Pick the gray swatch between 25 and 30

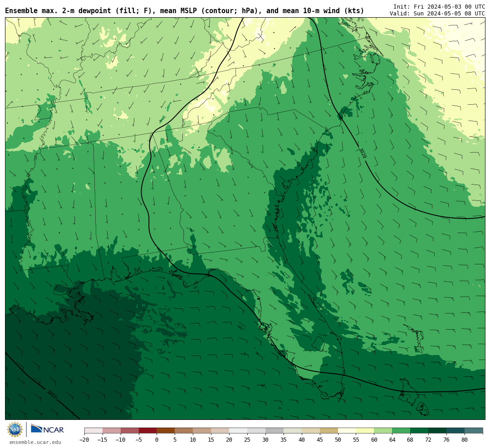pyautogui.click(x=256, y=431)
